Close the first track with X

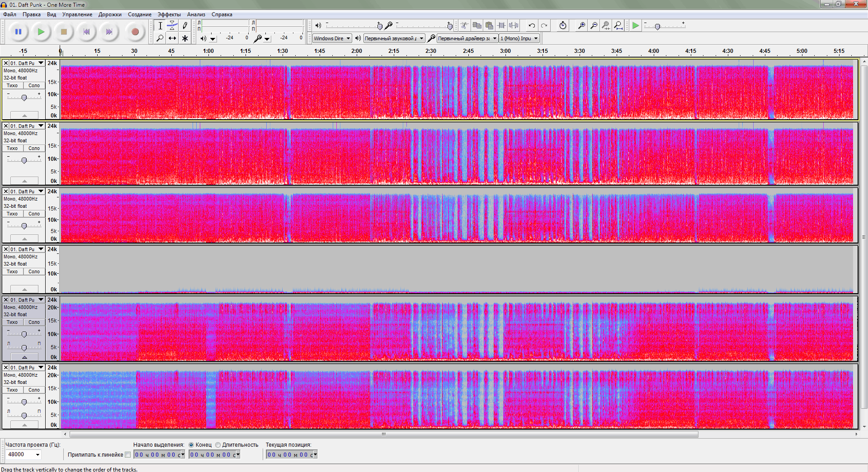tap(6, 63)
